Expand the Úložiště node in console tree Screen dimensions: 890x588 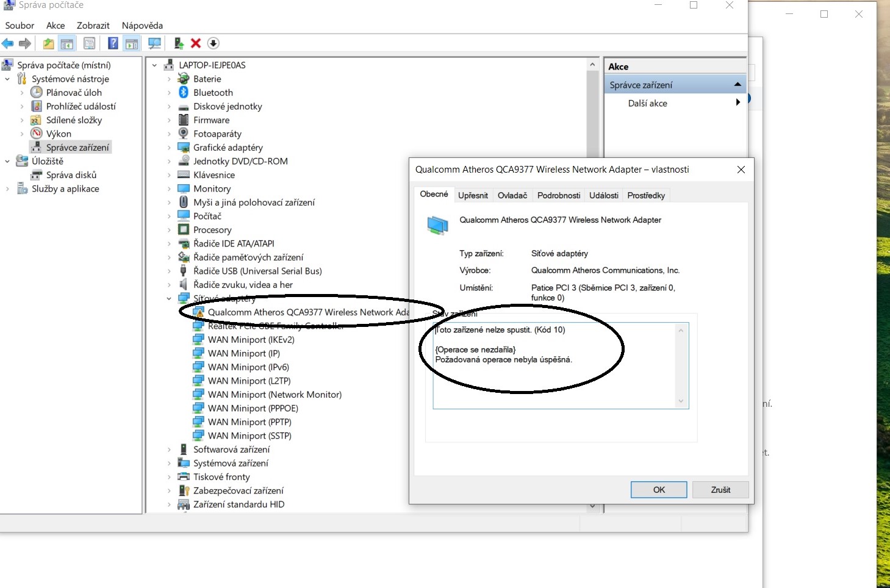(7, 162)
